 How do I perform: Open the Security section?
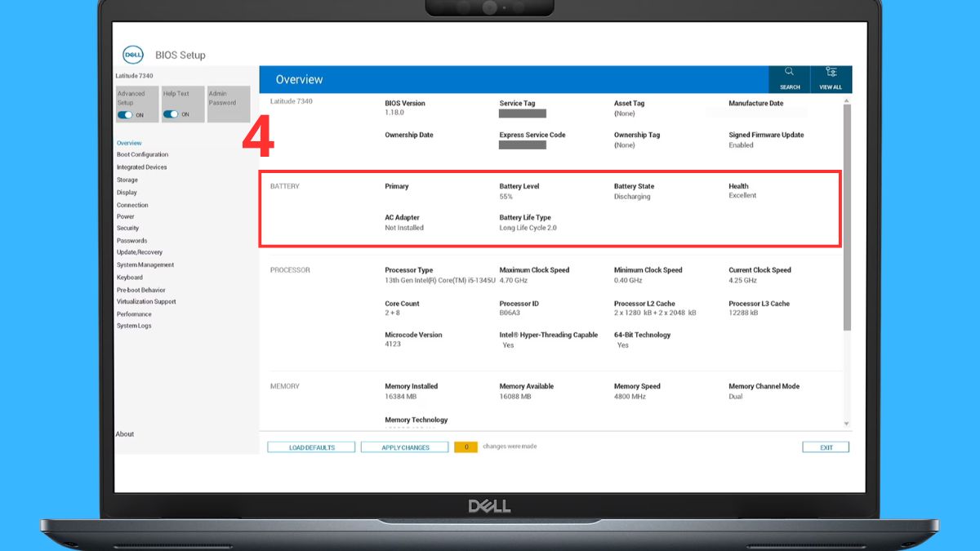pos(128,229)
